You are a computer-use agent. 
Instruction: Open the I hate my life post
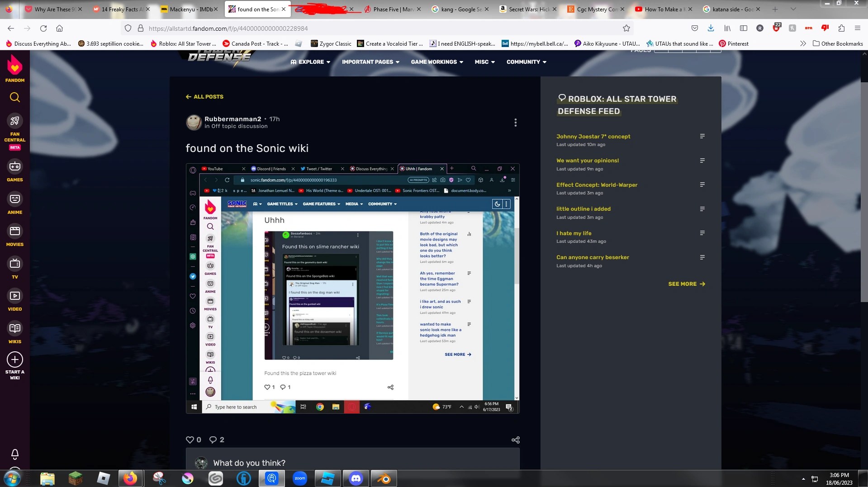(x=574, y=233)
